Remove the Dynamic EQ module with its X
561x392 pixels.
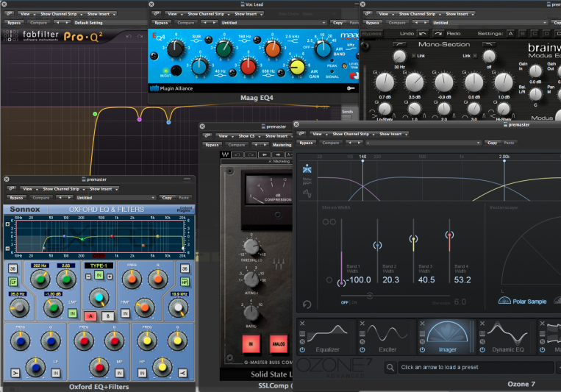pos(482,324)
